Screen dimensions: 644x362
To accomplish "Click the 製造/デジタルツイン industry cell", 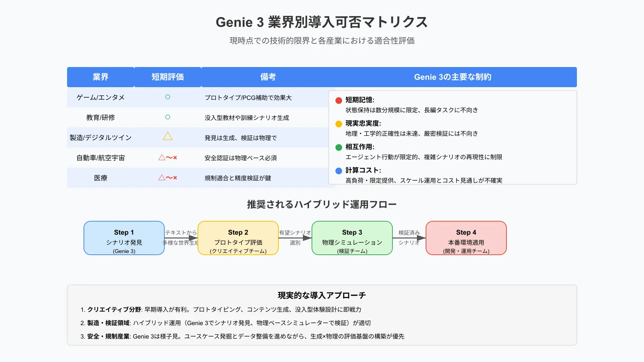I will 101,137.
